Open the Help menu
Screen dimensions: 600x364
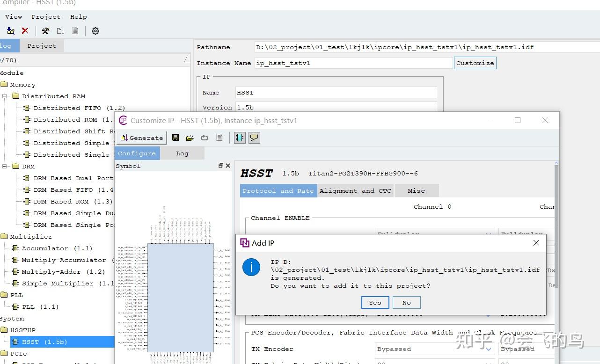[x=78, y=17]
